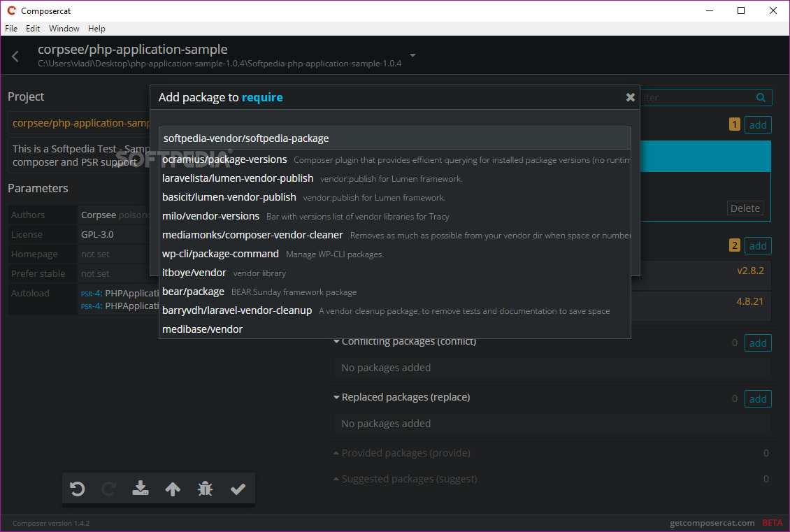This screenshot has height=532, width=790.
Task: Close the Add package dialog
Action: [x=631, y=97]
